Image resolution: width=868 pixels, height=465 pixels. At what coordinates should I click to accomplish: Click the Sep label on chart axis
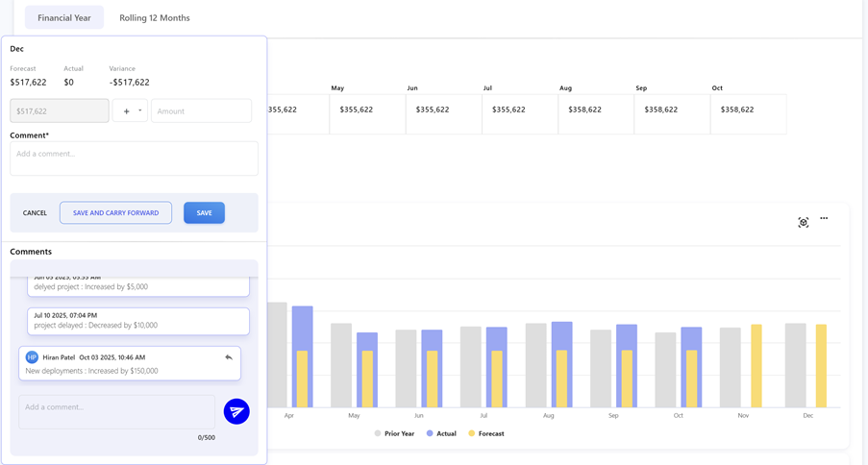click(x=613, y=415)
